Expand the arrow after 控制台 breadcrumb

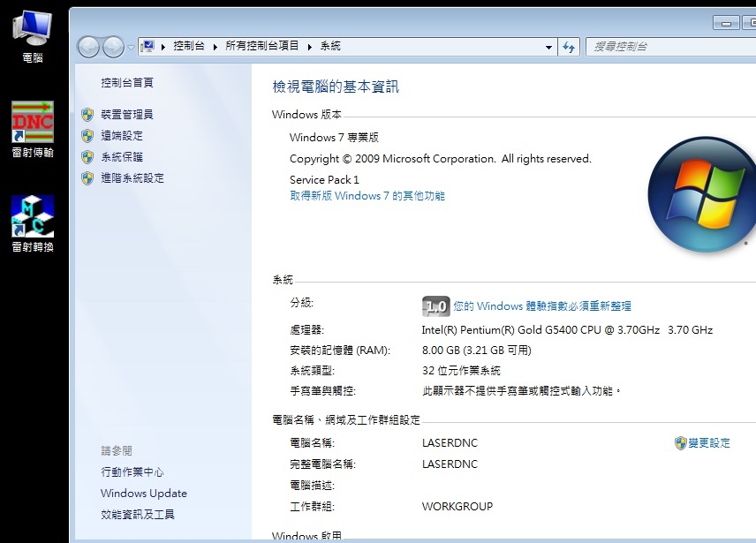[215, 47]
